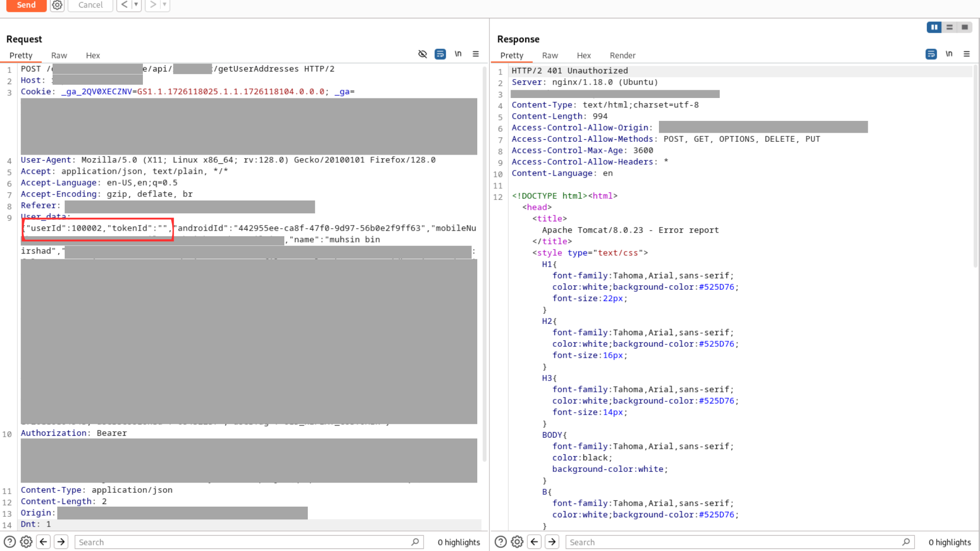This screenshot has height=551, width=980.
Task: Open Request panel hamburger menu
Action: pos(476,54)
